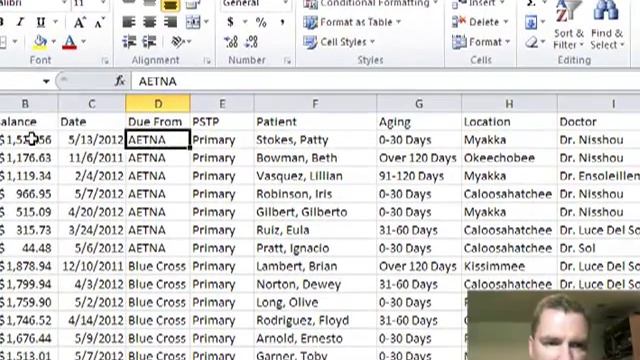Select the PSTP header cell
This screenshot has height=360, width=640.
point(222,122)
